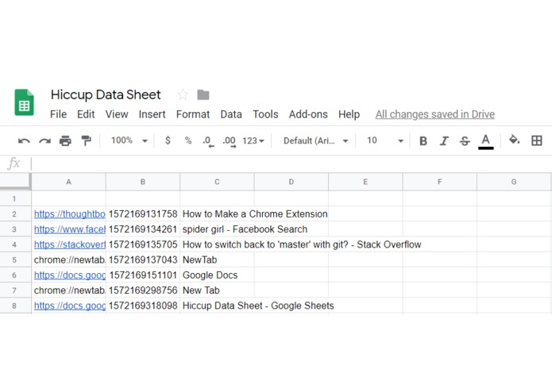Click the Google Sheets home icon
This screenshot has height=392, width=552.
point(25,102)
